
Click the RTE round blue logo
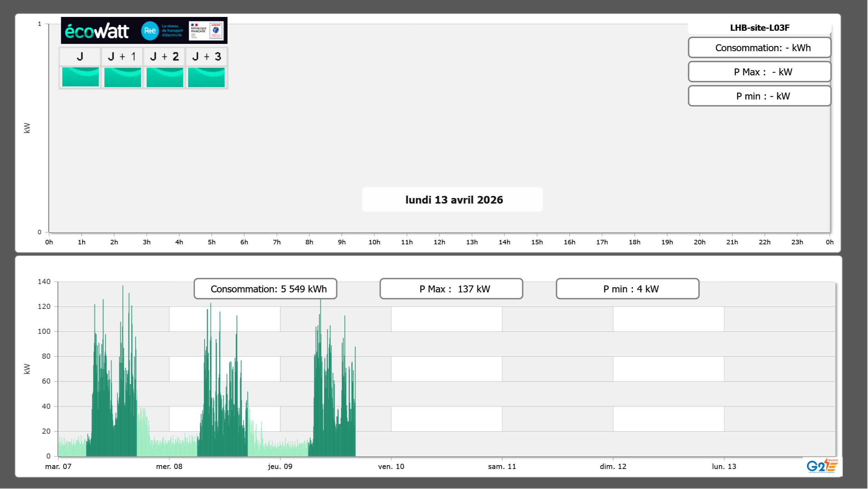pyautogui.click(x=150, y=31)
